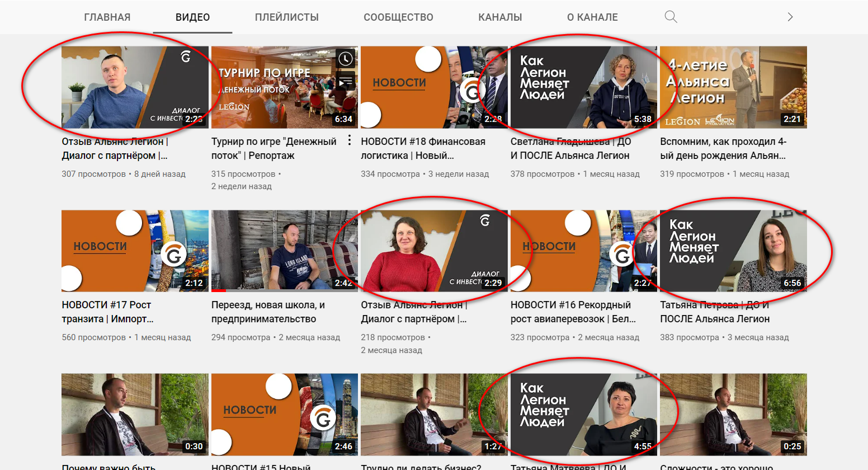Open the НОВОСТИ #18 video title
868x470 pixels.
[x=423, y=148]
